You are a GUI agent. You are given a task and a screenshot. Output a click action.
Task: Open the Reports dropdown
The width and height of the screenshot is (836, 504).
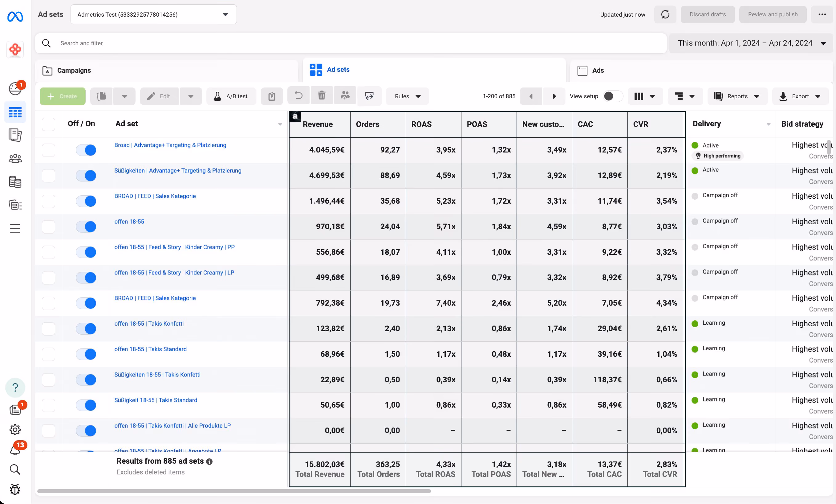737,96
